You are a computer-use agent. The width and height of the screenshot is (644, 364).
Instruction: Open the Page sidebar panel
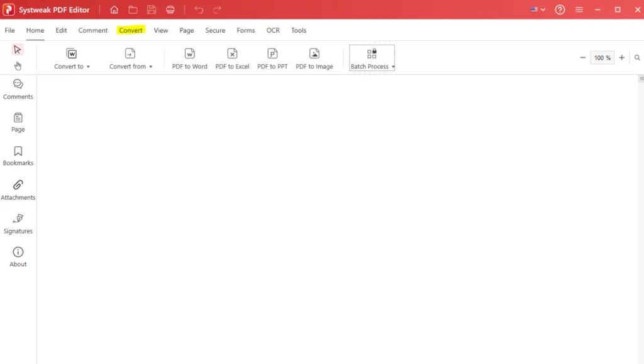click(18, 123)
